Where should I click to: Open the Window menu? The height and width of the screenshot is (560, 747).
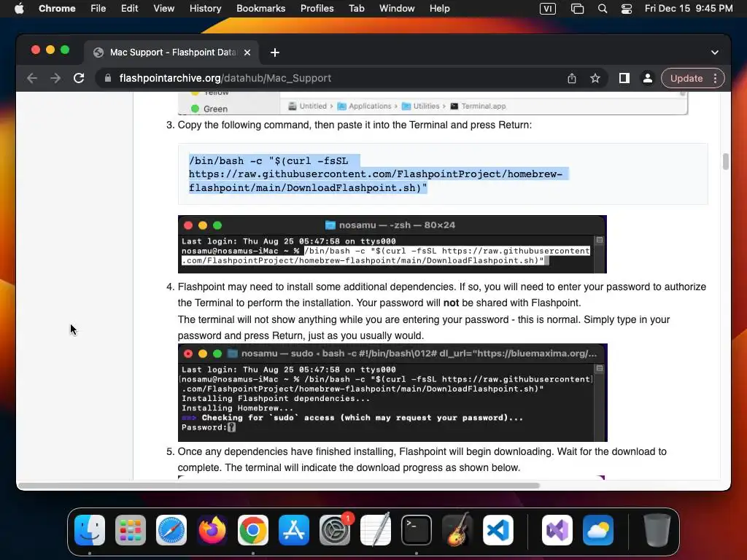click(x=397, y=9)
